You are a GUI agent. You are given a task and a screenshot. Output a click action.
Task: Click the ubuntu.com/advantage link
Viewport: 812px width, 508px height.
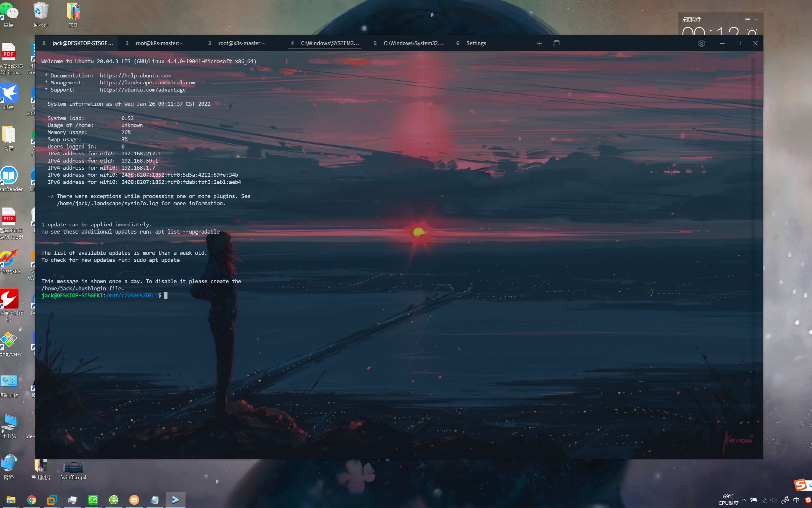143,90
